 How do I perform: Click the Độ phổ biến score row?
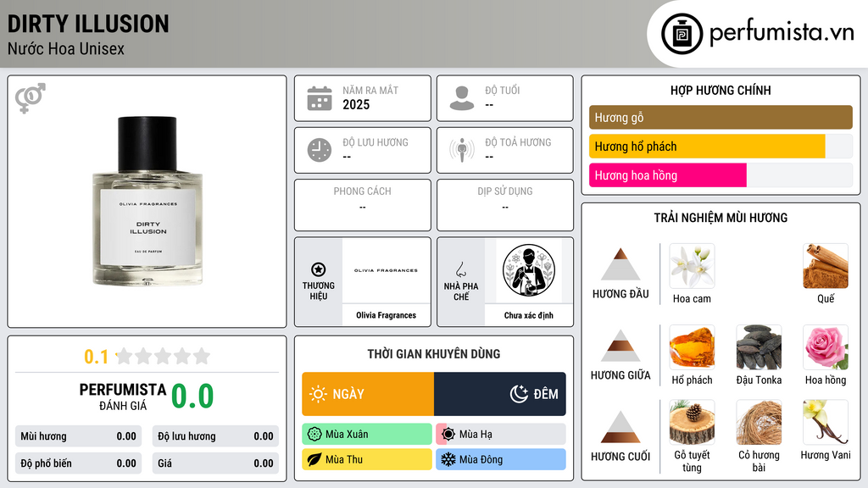(x=78, y=463)
